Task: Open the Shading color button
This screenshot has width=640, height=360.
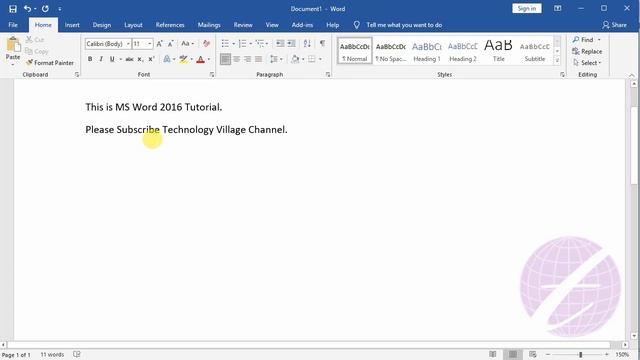Action: tap(295, 59)
